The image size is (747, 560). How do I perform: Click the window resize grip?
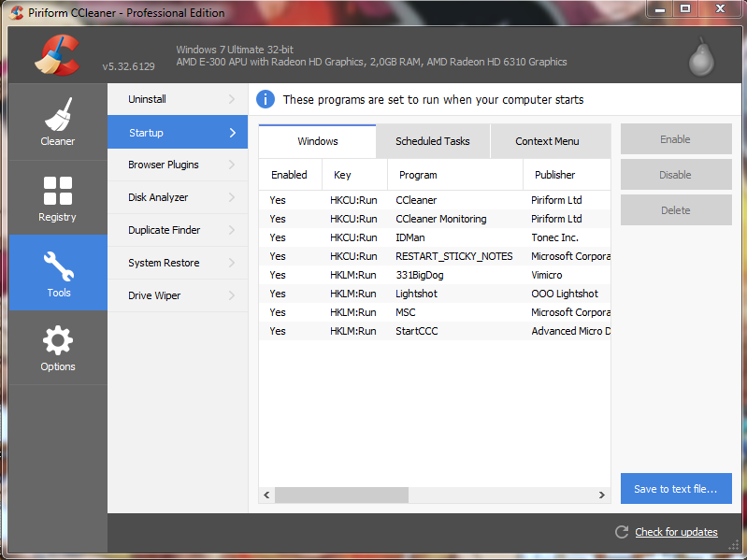pos(734,546)
